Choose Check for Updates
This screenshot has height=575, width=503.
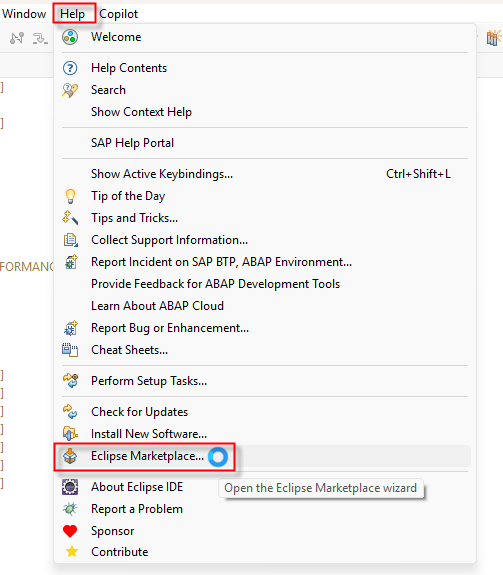click(265, 412)
